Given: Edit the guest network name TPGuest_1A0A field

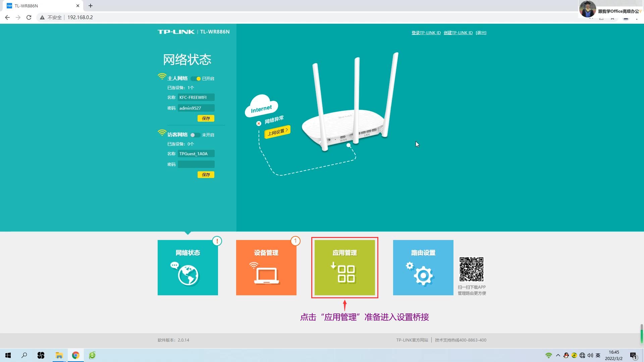Looking at the screenshot, I should coord(196,154).
